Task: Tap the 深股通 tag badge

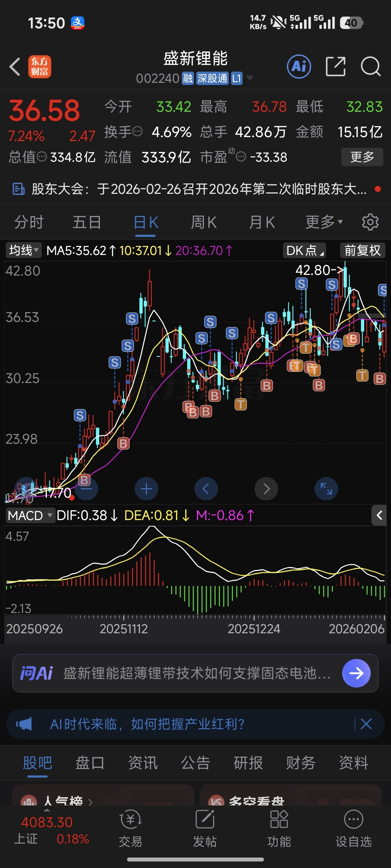Action: (212, 78)
